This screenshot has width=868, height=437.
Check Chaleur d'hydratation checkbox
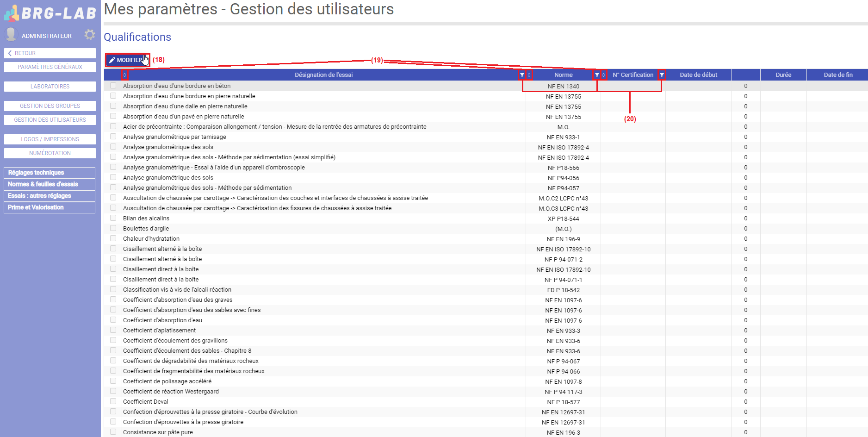click(x=113, y=238)
